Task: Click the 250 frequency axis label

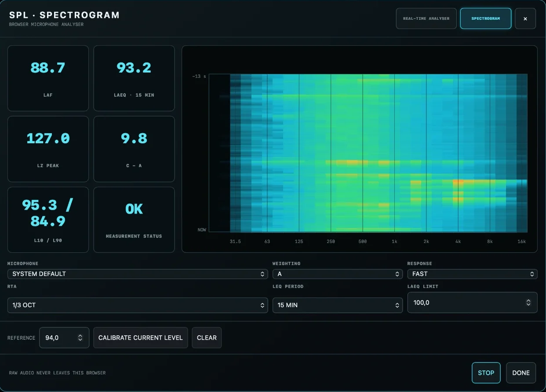Action: click(x=331, y=241)
